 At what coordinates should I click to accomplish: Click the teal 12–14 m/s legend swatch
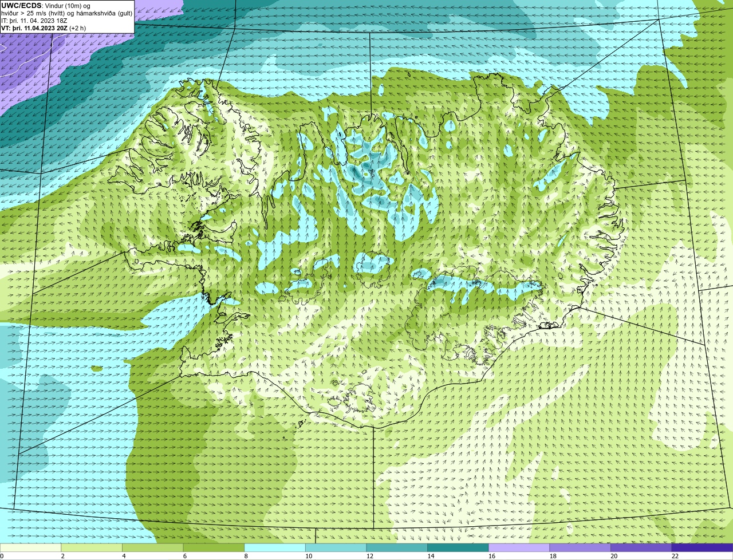[x=397, y=548]
